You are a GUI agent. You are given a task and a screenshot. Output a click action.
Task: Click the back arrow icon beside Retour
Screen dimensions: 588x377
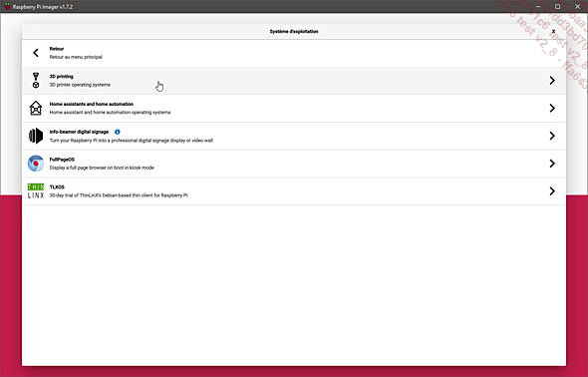pyautogui.click(x=36, y=53)
